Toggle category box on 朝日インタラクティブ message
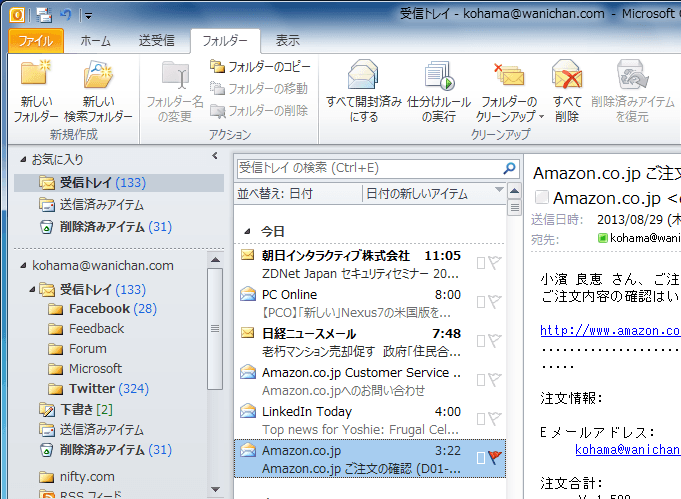Image resolution: width=681 pixels, height=499 pixels. click(481, 263)
